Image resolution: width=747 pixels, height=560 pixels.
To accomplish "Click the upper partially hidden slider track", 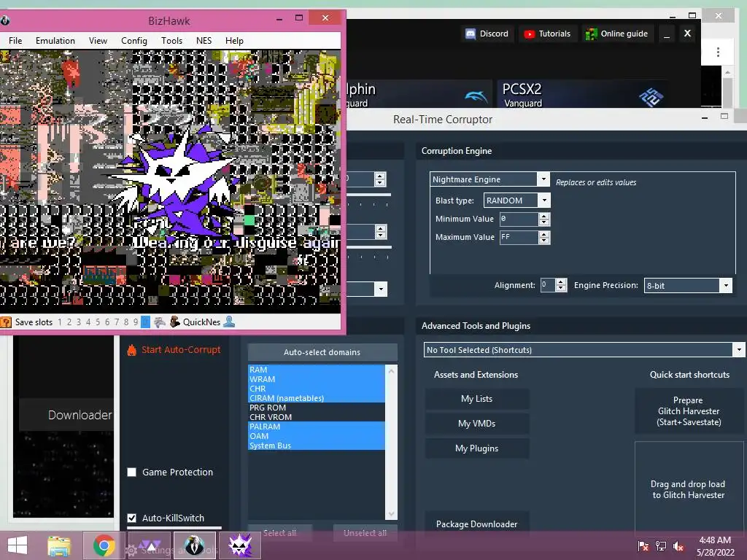I will (x=368, y=195).
